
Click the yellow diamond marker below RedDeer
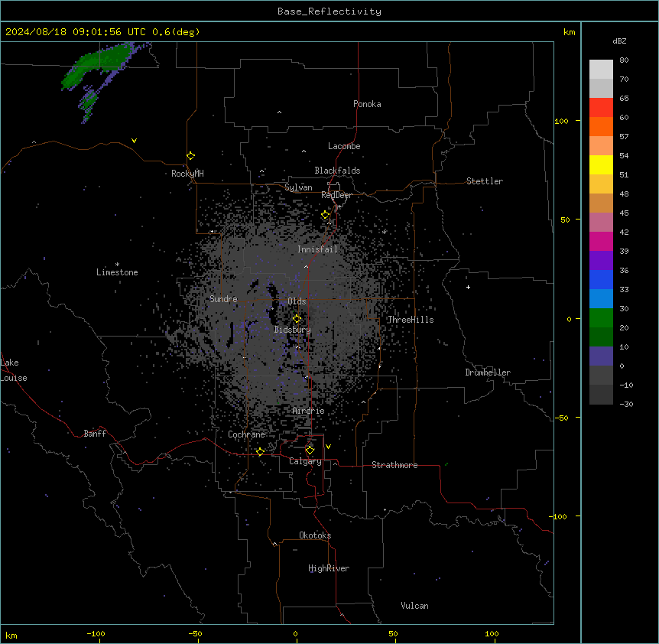pyautogui.click(x=326, y=215)
